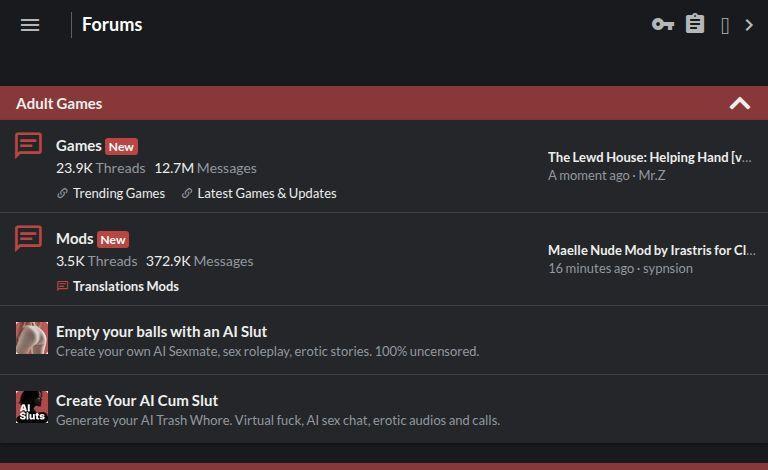Go to Trending Games subforum
The height and width of the screenshot is (470, 768).
[x=119, y=193]
